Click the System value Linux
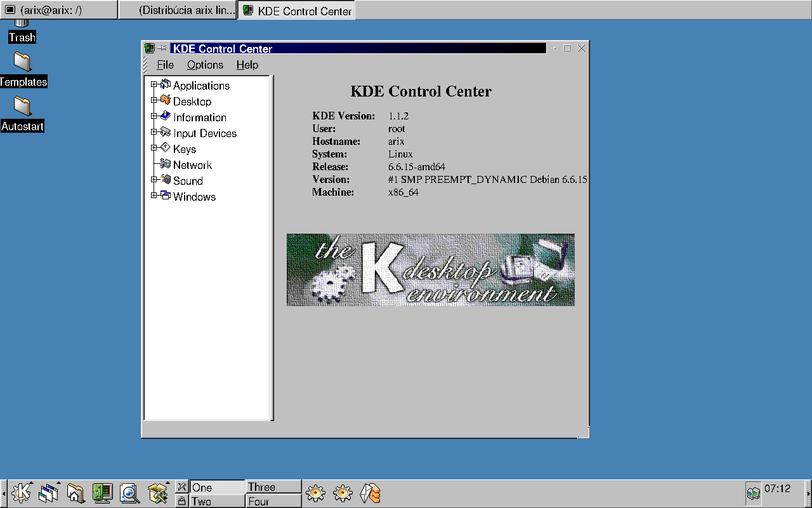Image resolution: width=812 pixels, height=508 pixels. tap(400, 154)
